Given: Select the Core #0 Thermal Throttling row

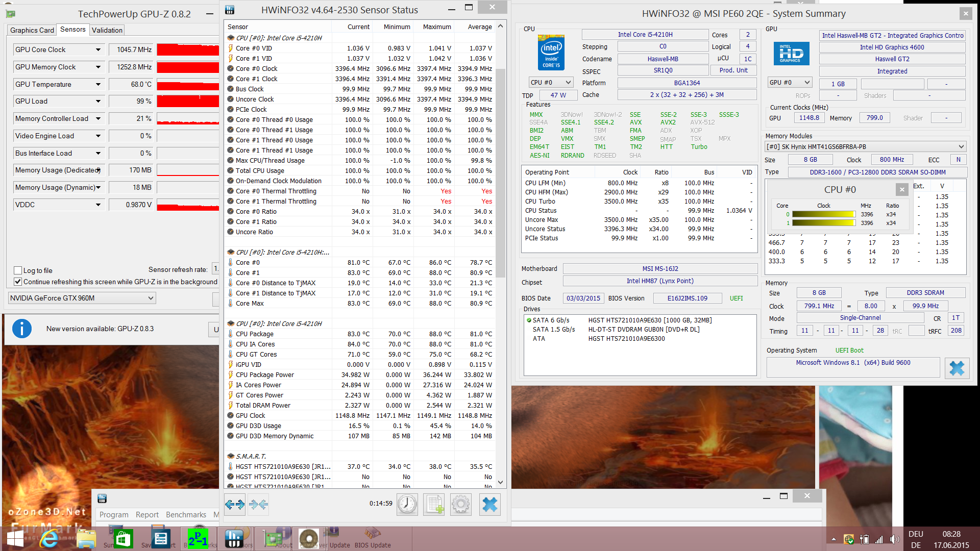Looking at the screenshot, I should point(360,191).
